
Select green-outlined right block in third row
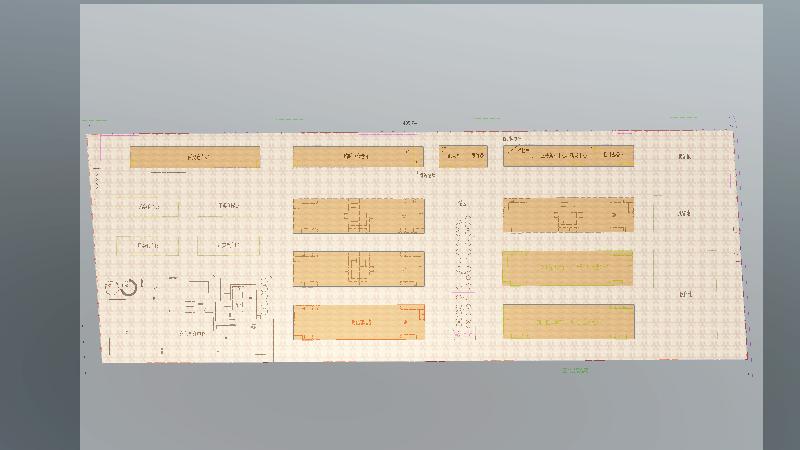[x=568, y=268]
